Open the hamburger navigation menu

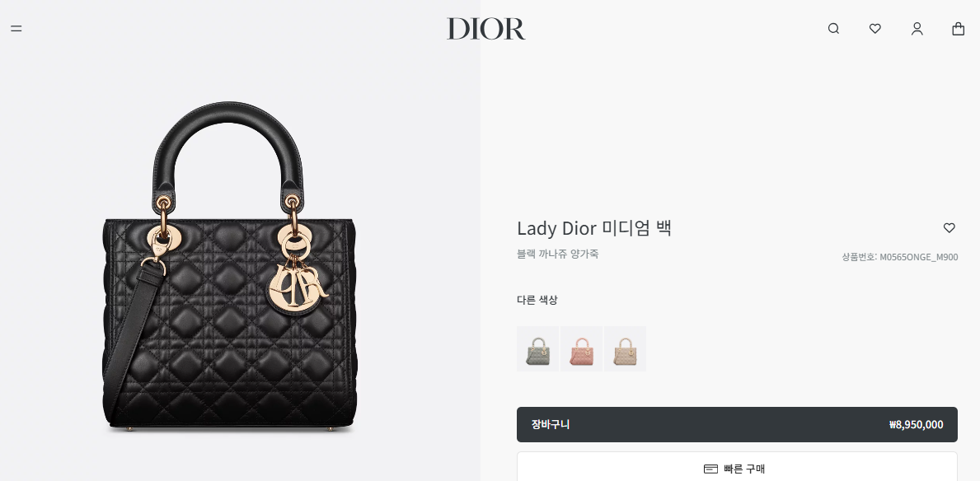(x=16, y=29)
